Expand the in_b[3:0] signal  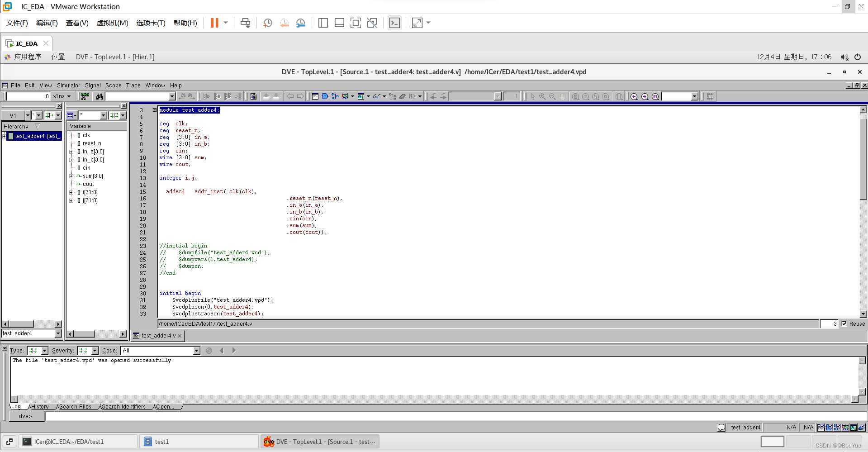(x=71, y=160)
